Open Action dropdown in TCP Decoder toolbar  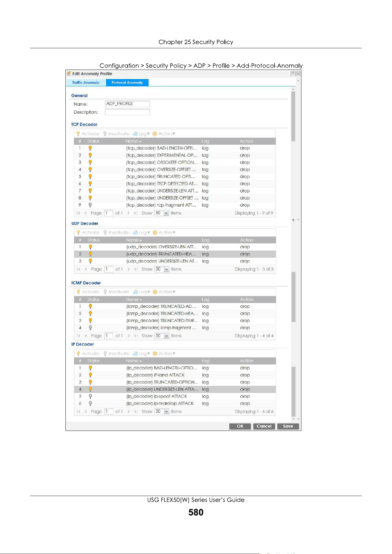point(164,134)
